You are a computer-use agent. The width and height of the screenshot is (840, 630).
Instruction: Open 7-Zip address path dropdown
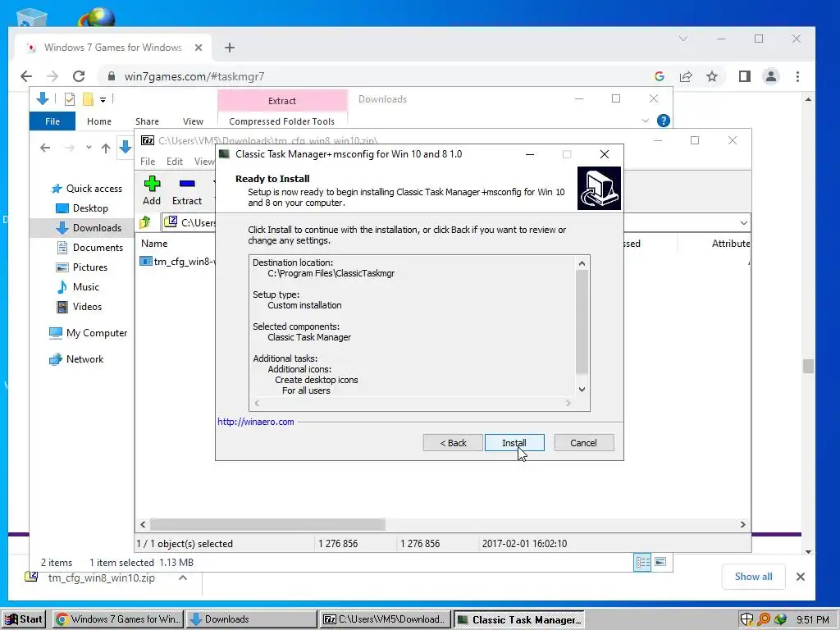pos(743,222)
